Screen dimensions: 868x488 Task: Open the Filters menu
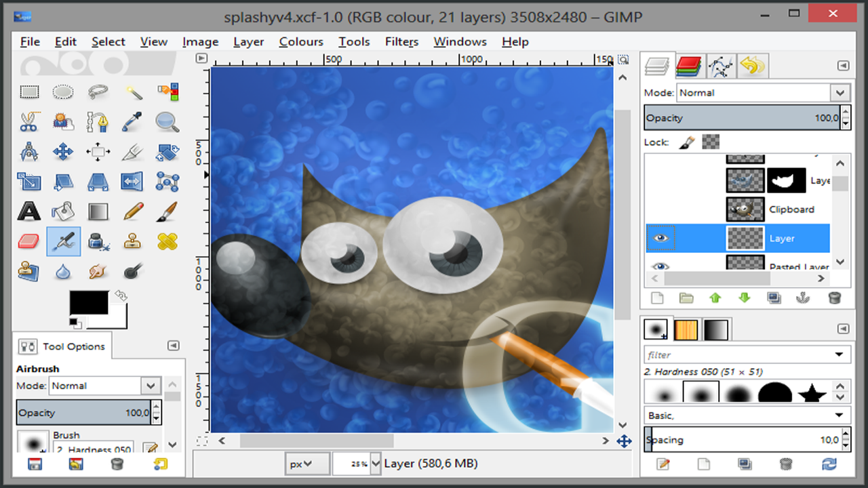coord(401,41)
